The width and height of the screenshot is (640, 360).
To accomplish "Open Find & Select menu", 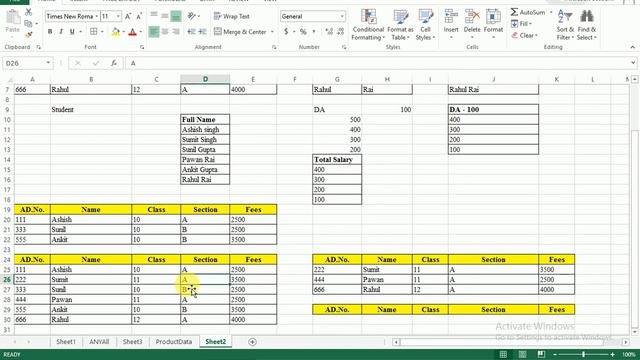I will 587,24.
